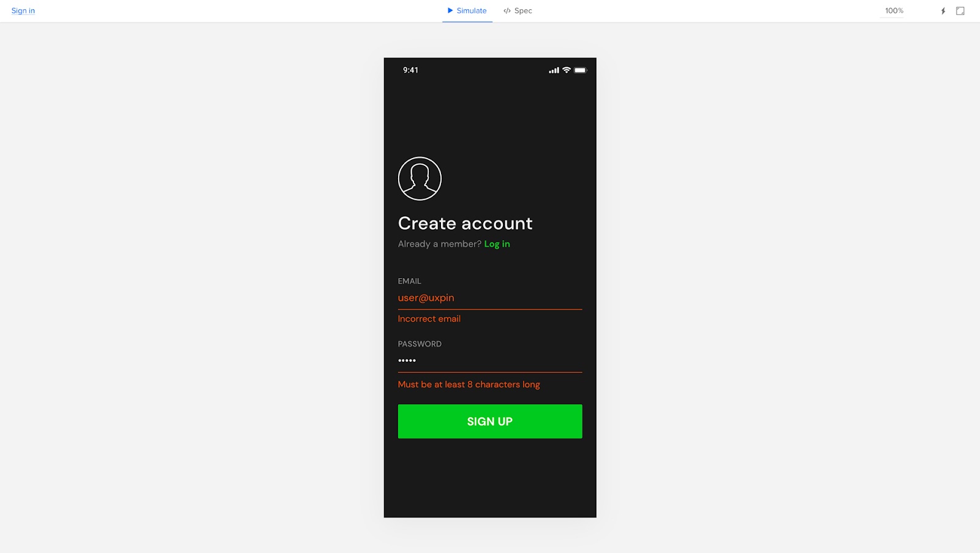
Task: Click the green SIGN UP button
Action: tap(490, 421)
